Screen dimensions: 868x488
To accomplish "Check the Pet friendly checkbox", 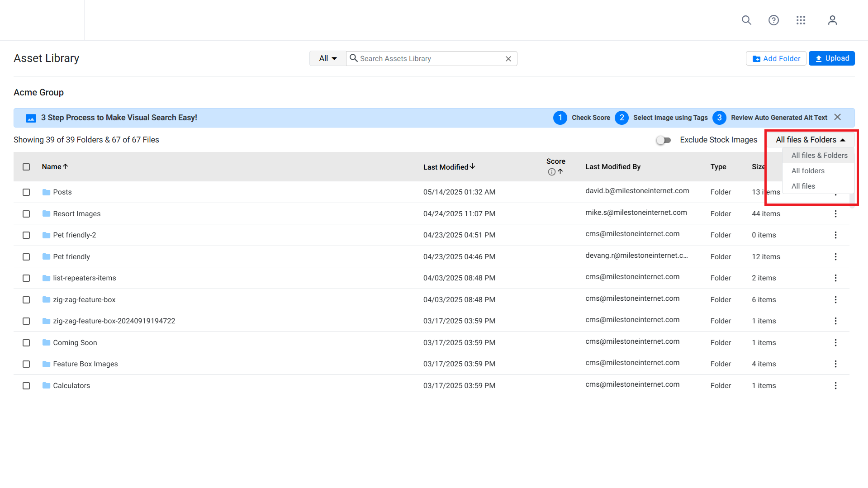I will coord(26,257).
